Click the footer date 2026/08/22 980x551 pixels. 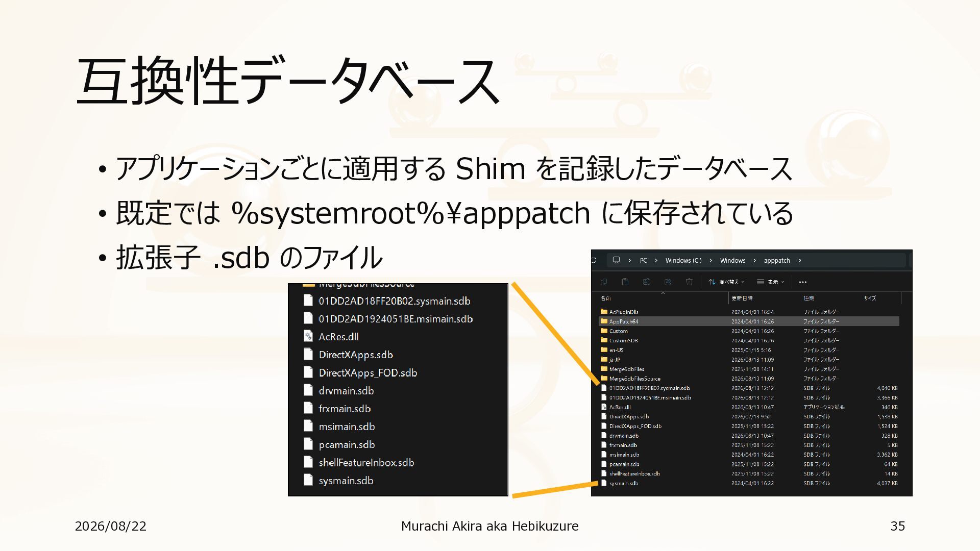[111, 526]
